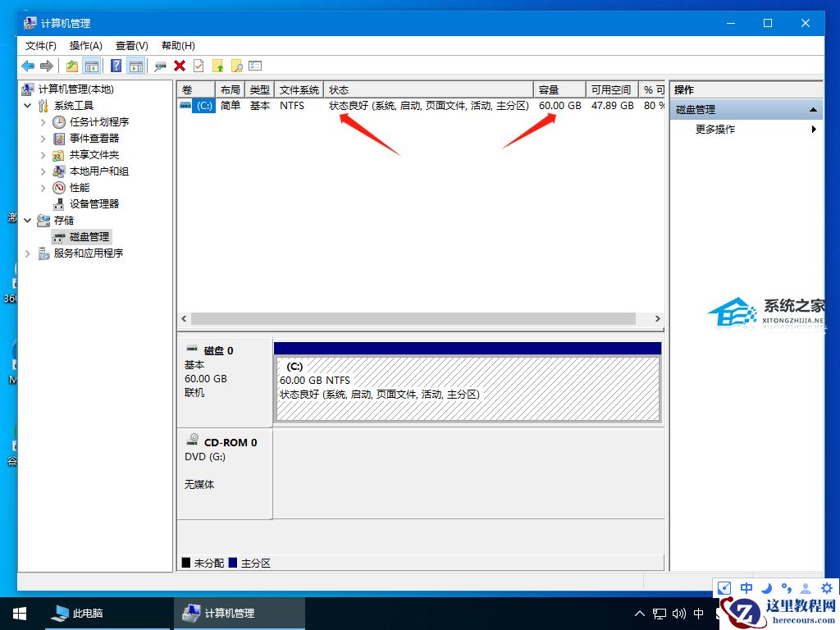Viewport: 840px width, 630px height.
Task: Collapse the 系统工具 tree node
Action: click(27, 106)
